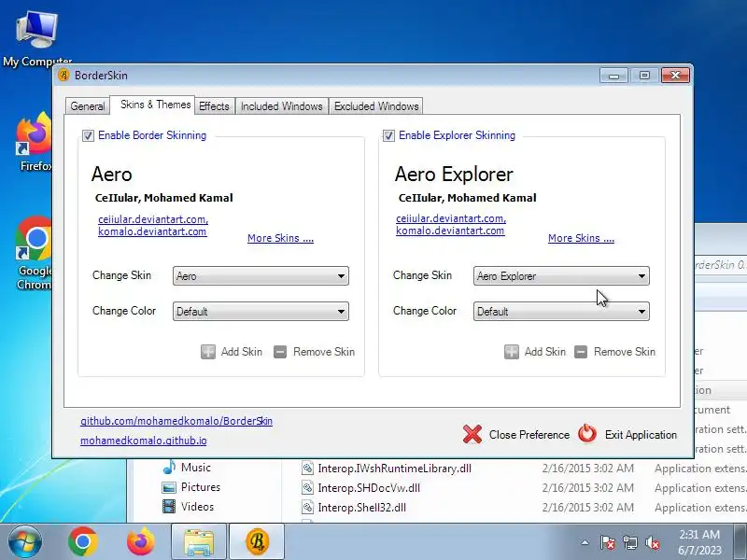Open komalo.deviantart.com link under Aero Explorer
This screenshot has width=747, height=560.
click(450, 231)
